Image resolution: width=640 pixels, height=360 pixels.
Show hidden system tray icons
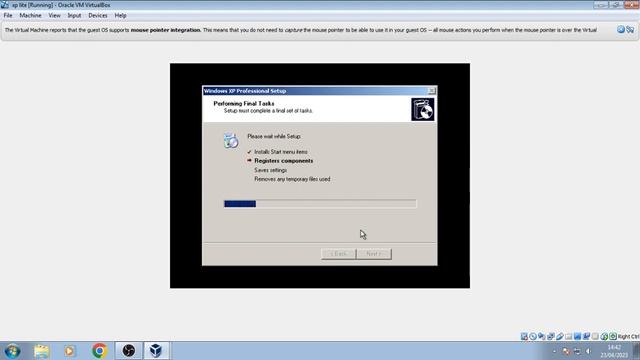554,351
